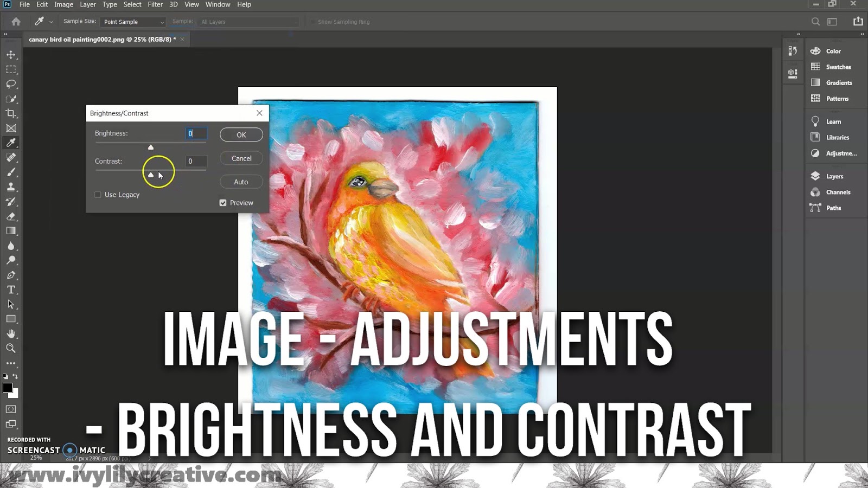The height and width of the screenshot is (488, 868).
Task: Select the History Brush tool
Action: (x=11, y=201)
